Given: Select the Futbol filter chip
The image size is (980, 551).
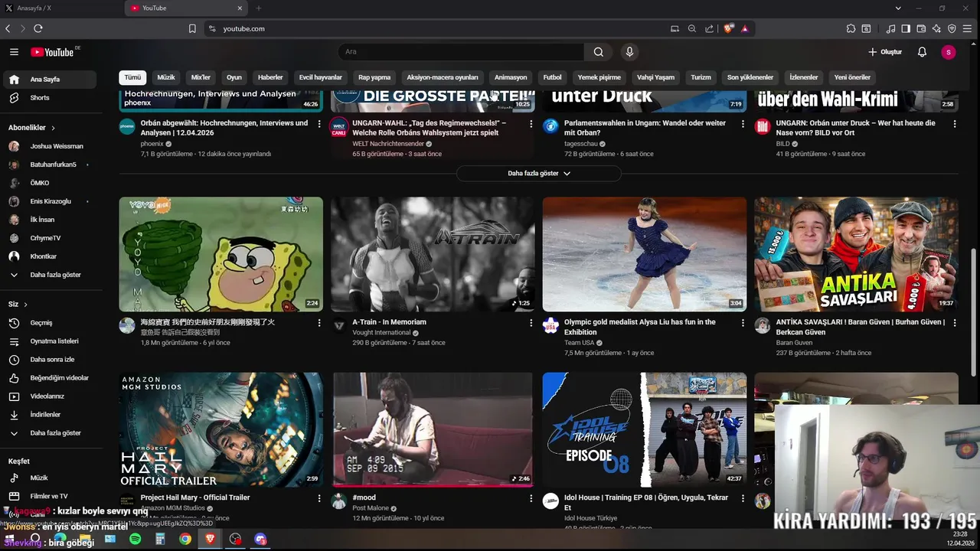Looking at the screenshot, I should pos(552,77).
